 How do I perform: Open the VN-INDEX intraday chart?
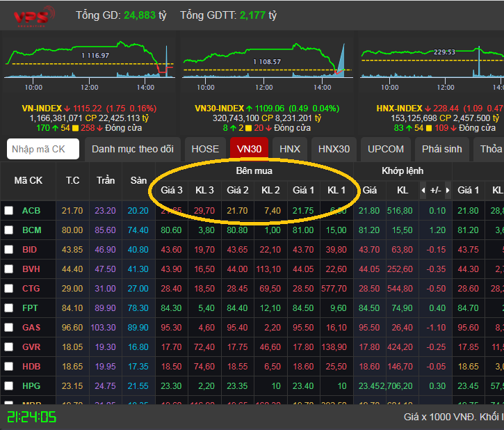coord(90,60)
